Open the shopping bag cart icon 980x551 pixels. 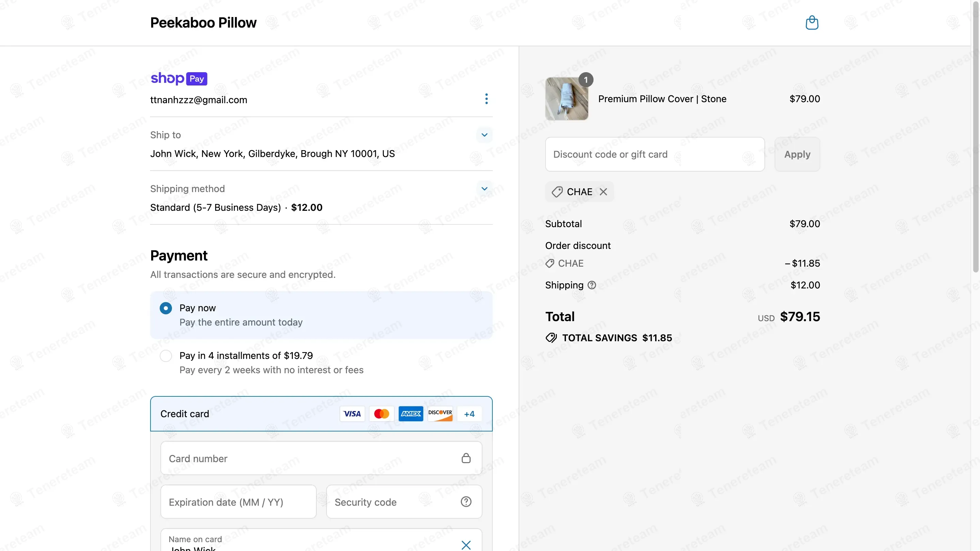[x=812, y=22]
